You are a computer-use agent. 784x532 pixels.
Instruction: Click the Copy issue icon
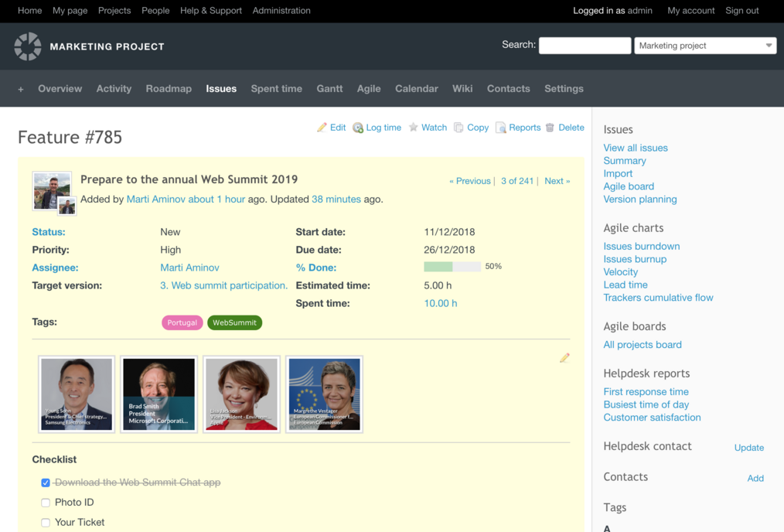coord(458,128)
